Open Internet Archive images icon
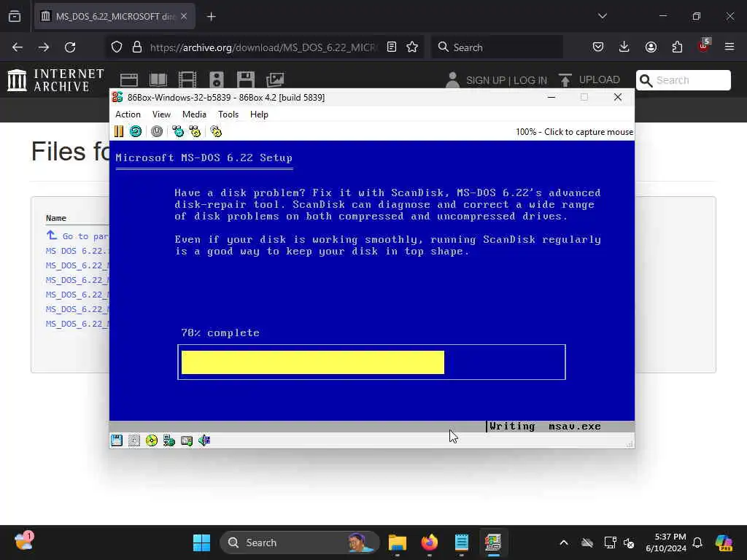This screenshot has height=560, width=747. pyautogui.click(x=275, y=79)
